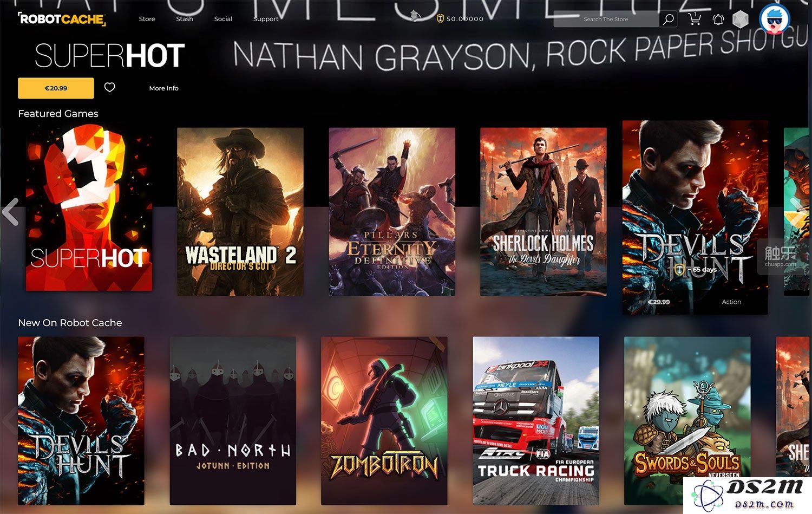This screenshot has width=812, height=514.
Task: Click the grey hexagon icon
Action: point(740,19)
